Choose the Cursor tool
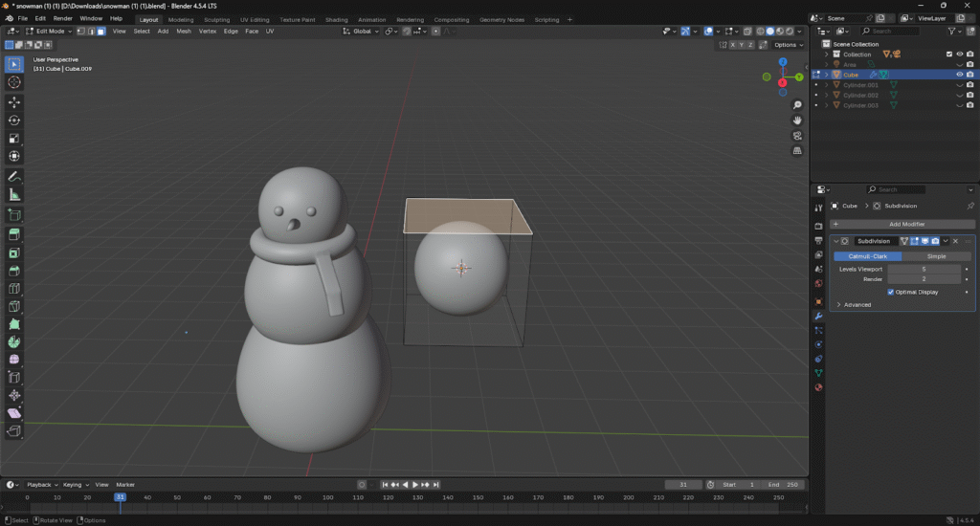The width and height of the screenshot is (980, 526). point(14,82)
